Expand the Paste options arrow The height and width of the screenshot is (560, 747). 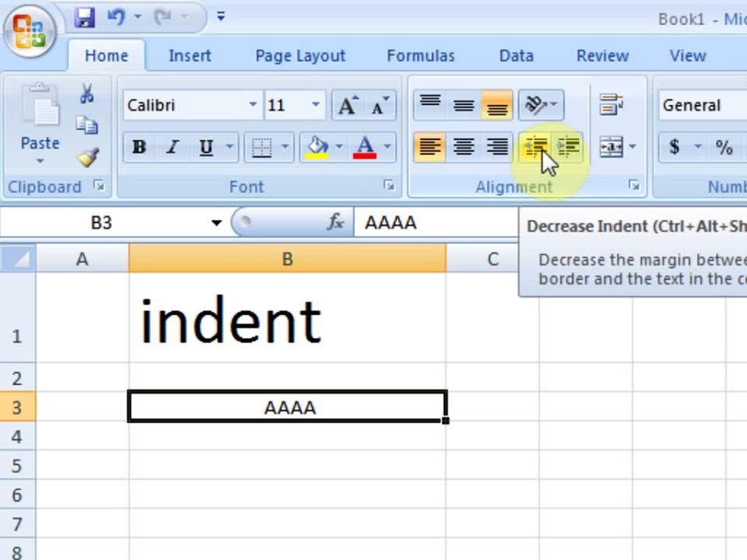40,161
